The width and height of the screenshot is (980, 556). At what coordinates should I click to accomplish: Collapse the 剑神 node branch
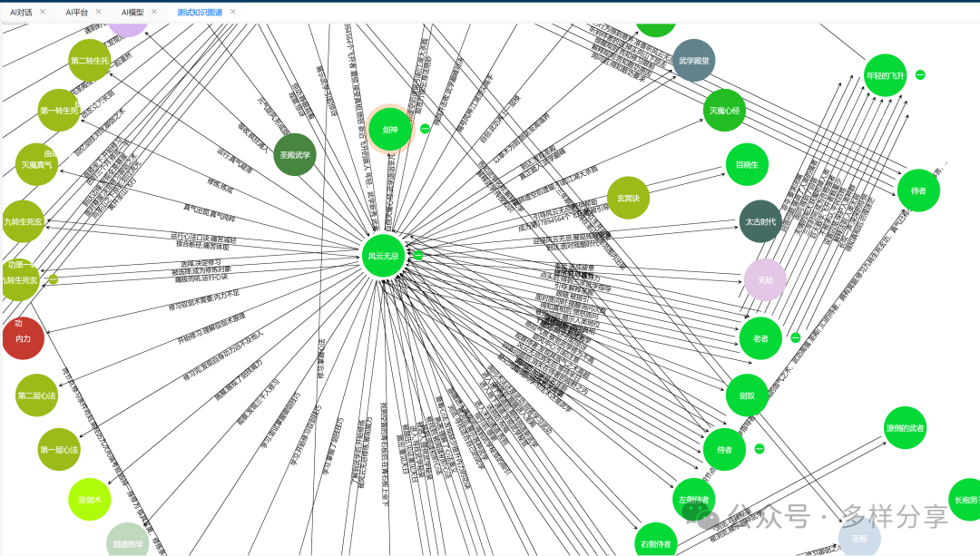[x=425, y=129]
